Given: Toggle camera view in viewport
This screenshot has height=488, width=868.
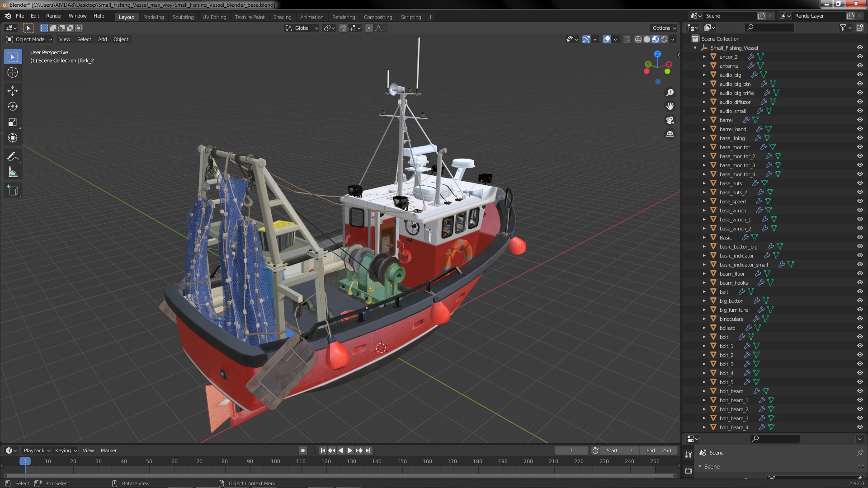Looking at the screenshot, I should 670,120.
